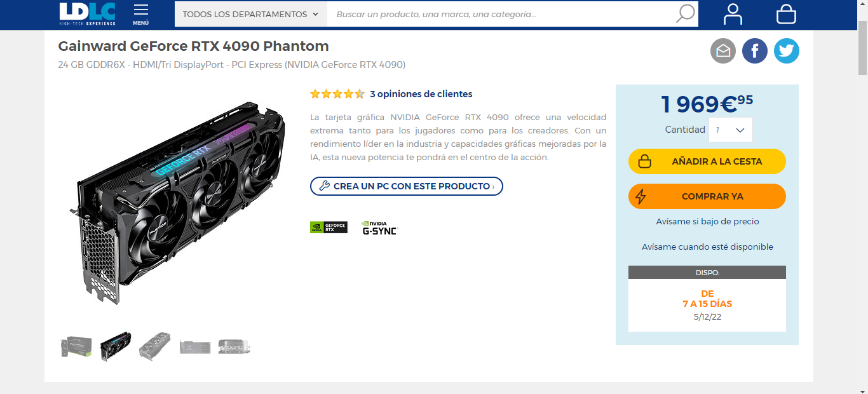Open the Cantidad quantity dropdown
The height and width of the screenshot is (394, 868).
click(731, 130)
